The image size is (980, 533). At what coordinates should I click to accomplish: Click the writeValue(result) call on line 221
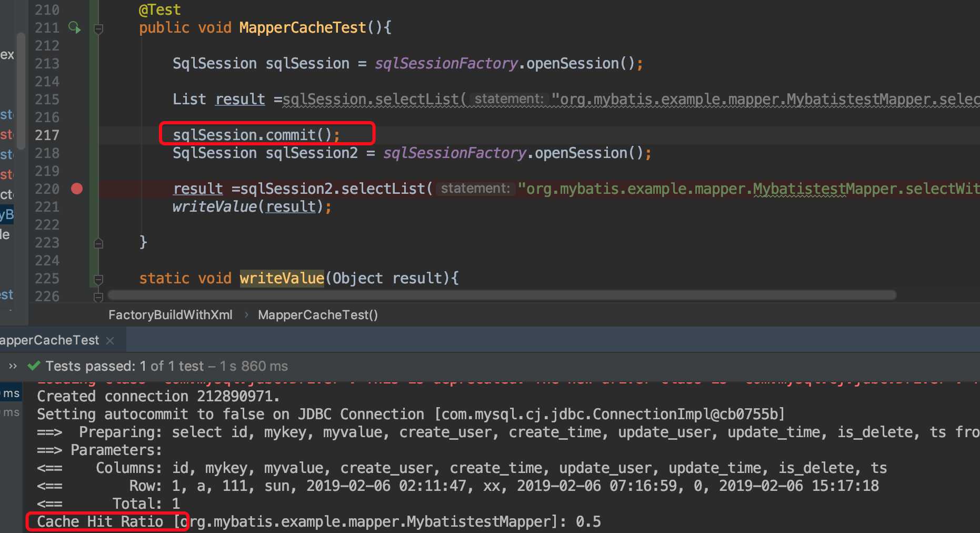(252, 206)
